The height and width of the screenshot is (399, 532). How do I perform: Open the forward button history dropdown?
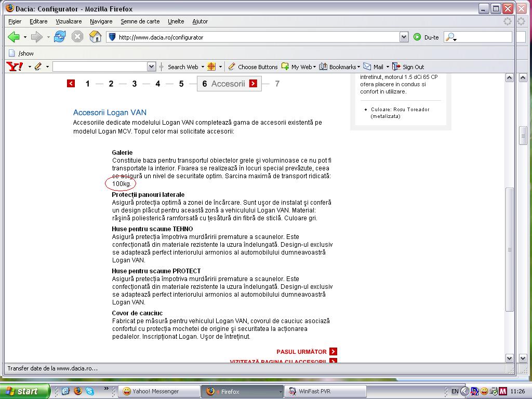coord(48,37)
